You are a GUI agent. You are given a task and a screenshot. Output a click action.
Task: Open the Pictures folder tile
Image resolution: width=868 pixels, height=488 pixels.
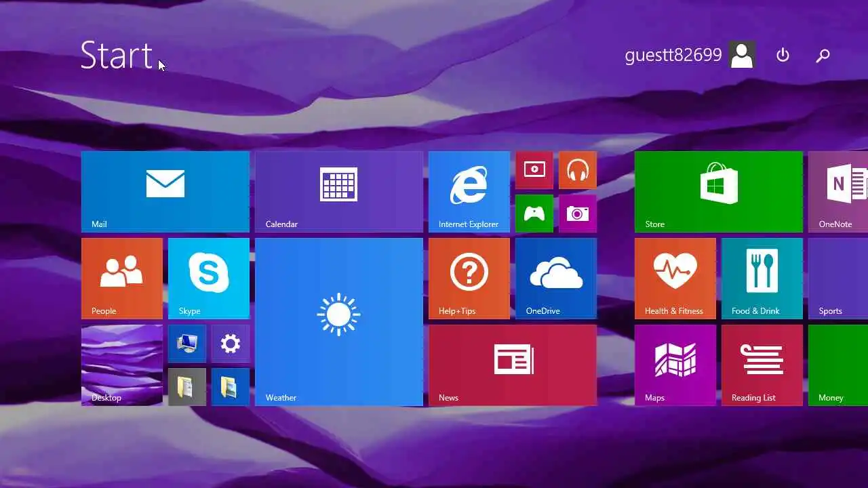point(231,387)
